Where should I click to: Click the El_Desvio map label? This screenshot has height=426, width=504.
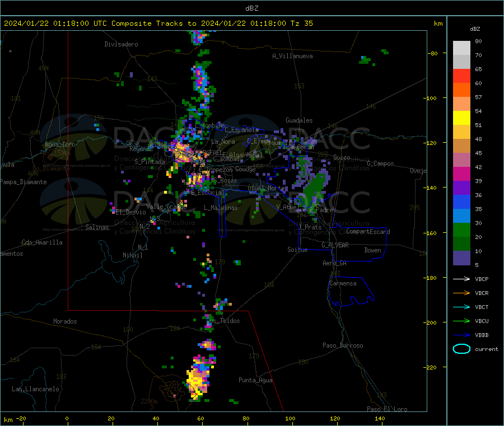pyautogui.click(x=130, y=212)
